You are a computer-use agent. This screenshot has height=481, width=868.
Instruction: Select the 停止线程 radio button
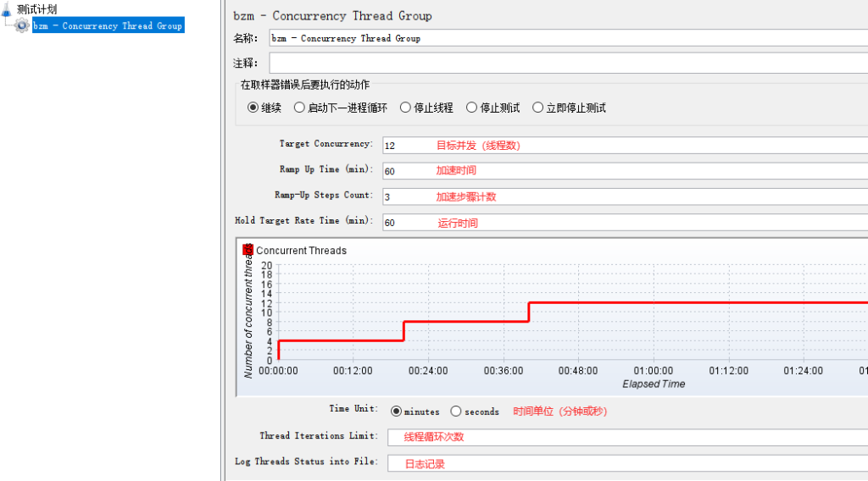(405, 108)
